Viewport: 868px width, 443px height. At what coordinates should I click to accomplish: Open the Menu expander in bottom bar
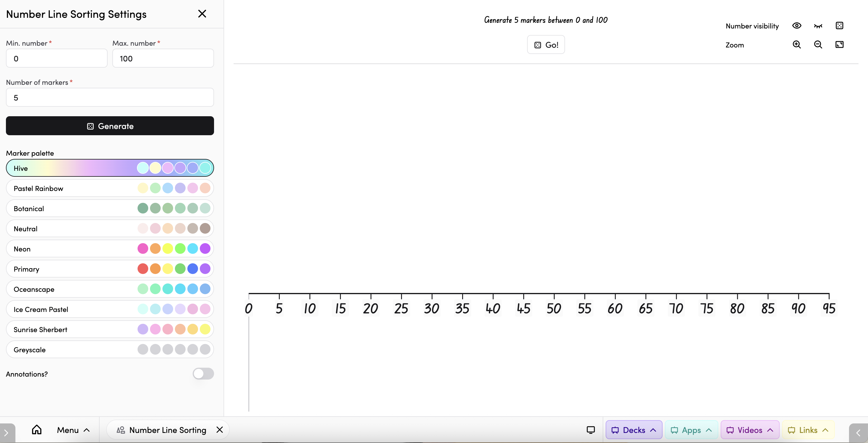click(73, 430)
